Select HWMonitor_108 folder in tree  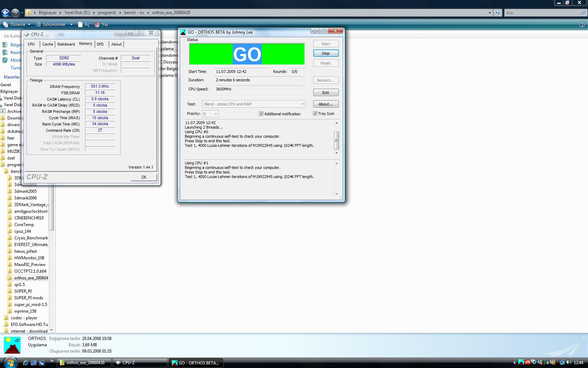(29, 258)
